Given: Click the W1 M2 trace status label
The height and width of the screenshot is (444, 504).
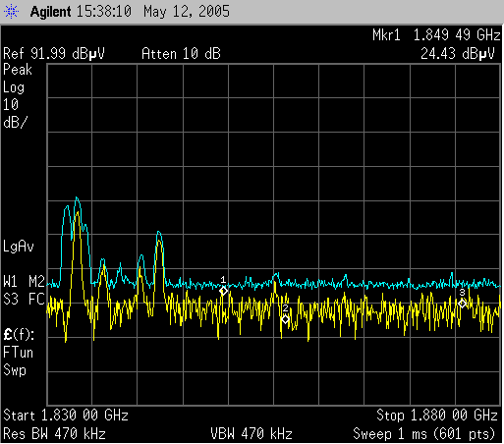Looking at the screenshot, I should tap(24, 281).
